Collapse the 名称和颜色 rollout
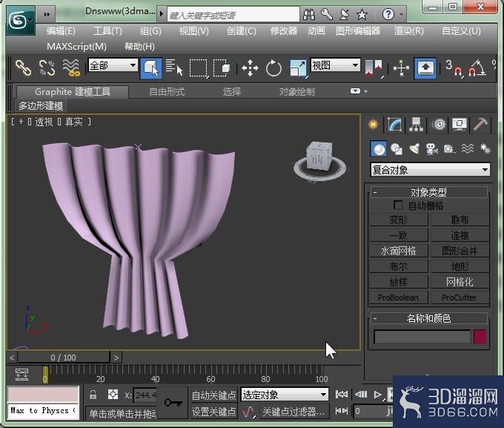Image resolution: width=504 pixels, height=428 pixels. click(429, 318)
